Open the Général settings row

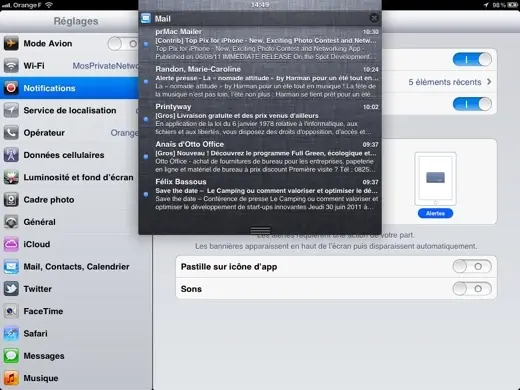click(x=76, y=222)
